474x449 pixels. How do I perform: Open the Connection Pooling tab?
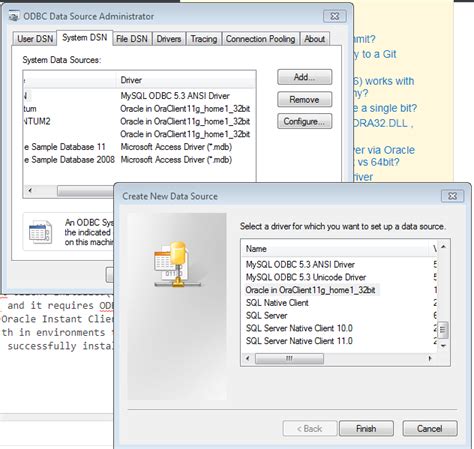261,39
